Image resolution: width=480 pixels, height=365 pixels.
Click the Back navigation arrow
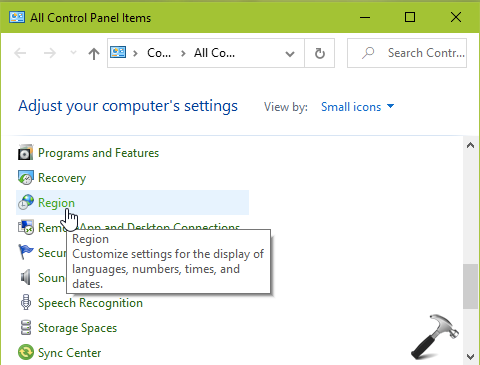click(20, 53)
